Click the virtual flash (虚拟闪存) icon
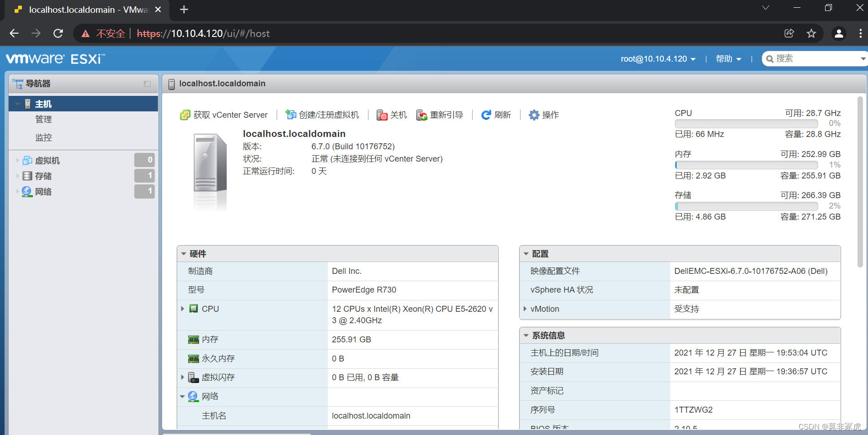 pyautogui.click(x=194, y=377)
